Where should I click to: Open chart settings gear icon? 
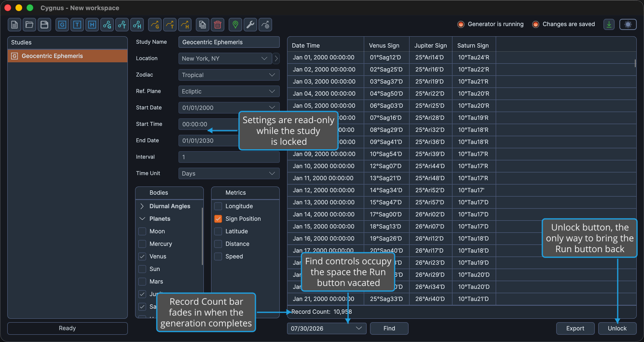tap(265, 25)
